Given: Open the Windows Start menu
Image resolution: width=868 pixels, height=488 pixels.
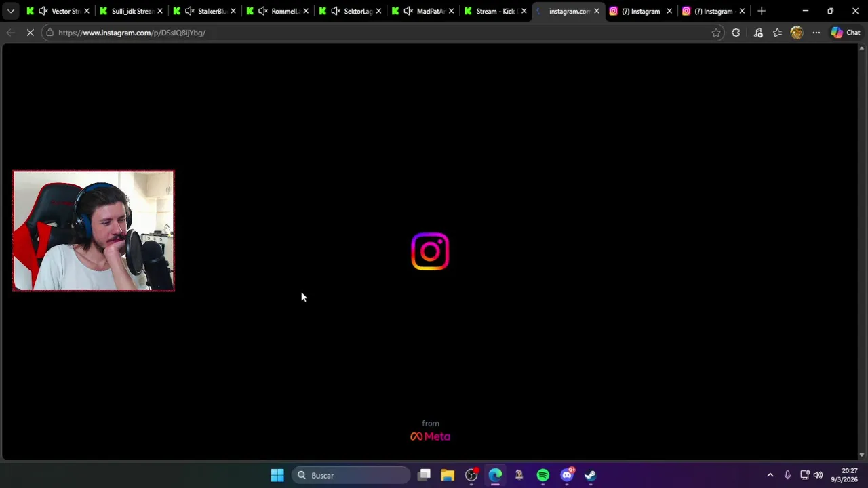Looking at the screenshot, I should point(277,475).
